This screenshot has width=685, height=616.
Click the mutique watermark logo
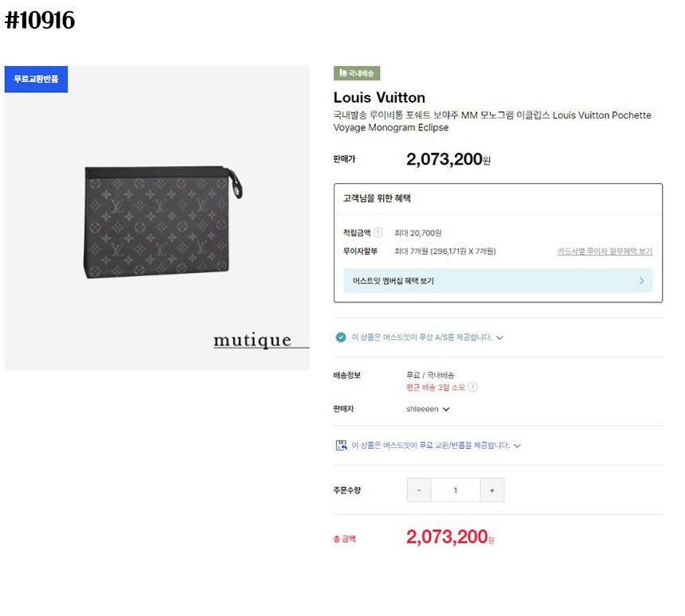coord(252,341)
